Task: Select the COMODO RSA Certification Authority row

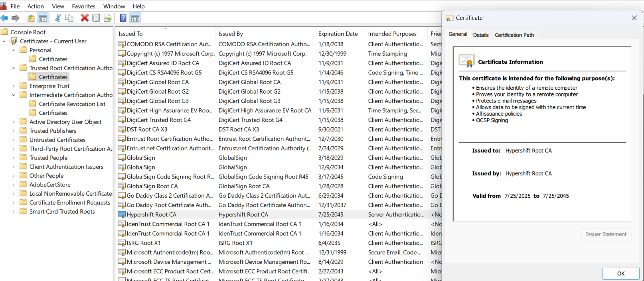Action: (279, 44)
